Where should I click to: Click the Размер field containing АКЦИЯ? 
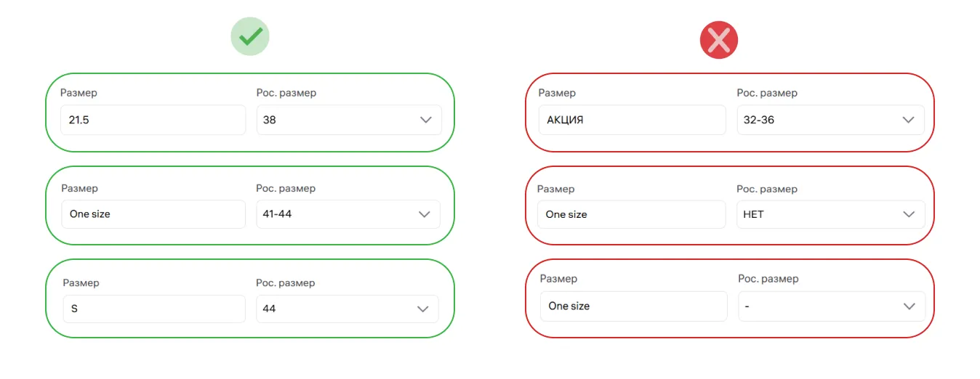point(632,120)
